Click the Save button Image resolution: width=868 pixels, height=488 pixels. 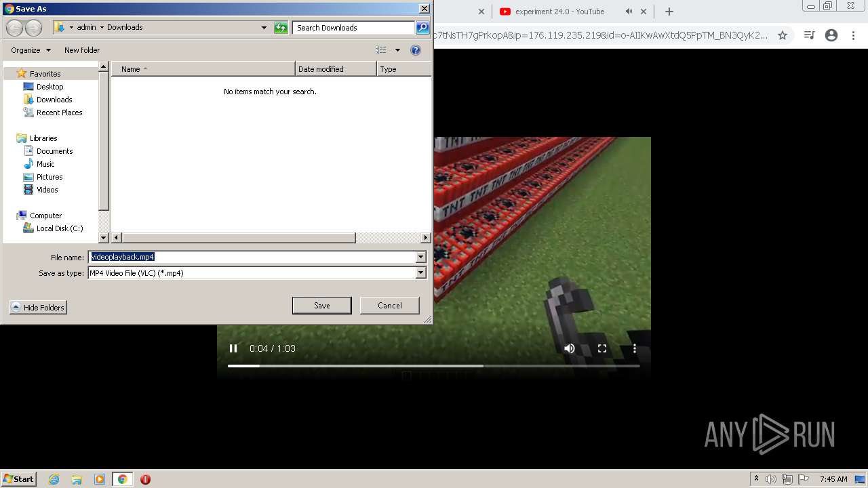pyautogui.click(x=321, y=306)
